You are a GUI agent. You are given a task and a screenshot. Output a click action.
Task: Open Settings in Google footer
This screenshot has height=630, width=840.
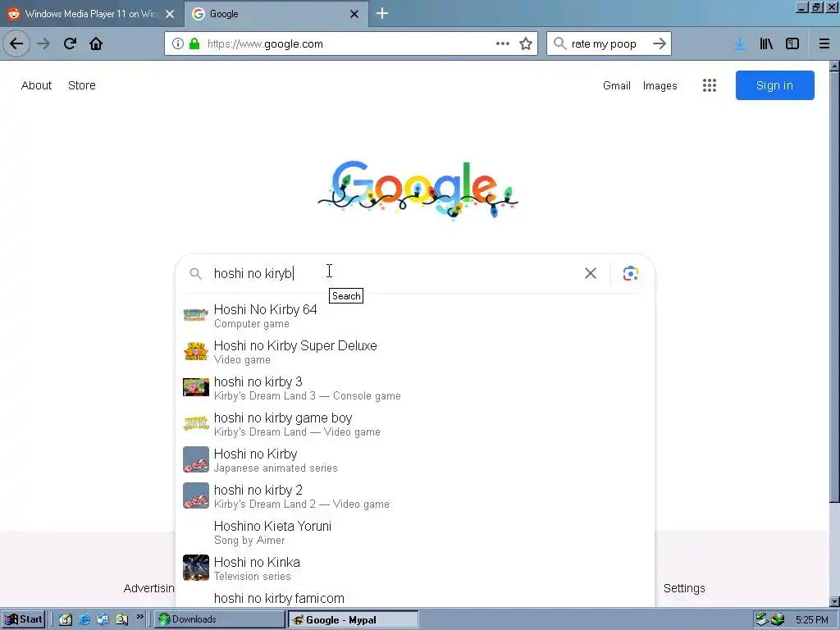(x=684, y=588)
